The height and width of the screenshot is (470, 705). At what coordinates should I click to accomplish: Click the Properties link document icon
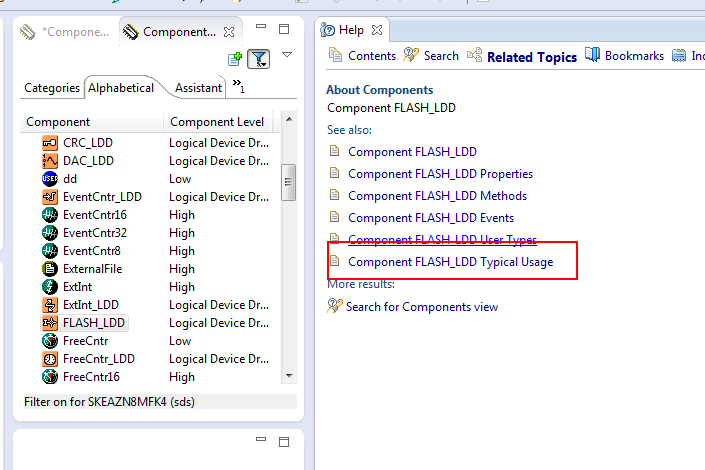point(334,173)
